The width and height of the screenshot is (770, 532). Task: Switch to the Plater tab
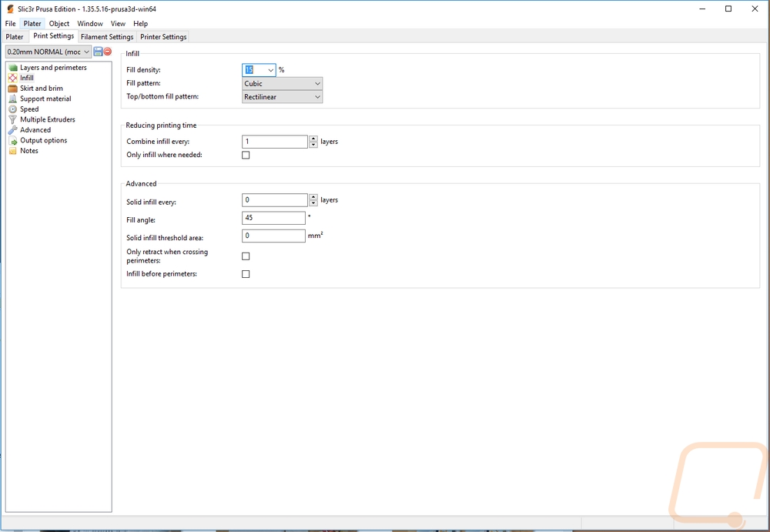pos(15,37)
